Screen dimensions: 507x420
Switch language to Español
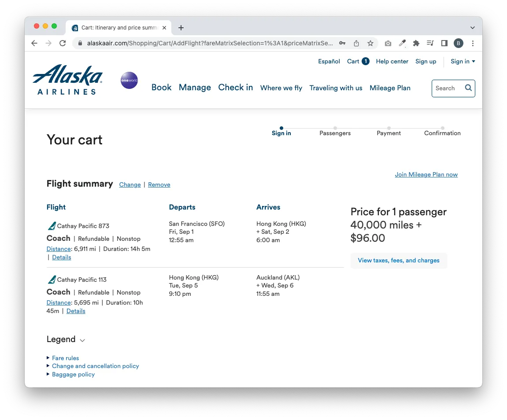pyautogui.click(x=329, y=61)
